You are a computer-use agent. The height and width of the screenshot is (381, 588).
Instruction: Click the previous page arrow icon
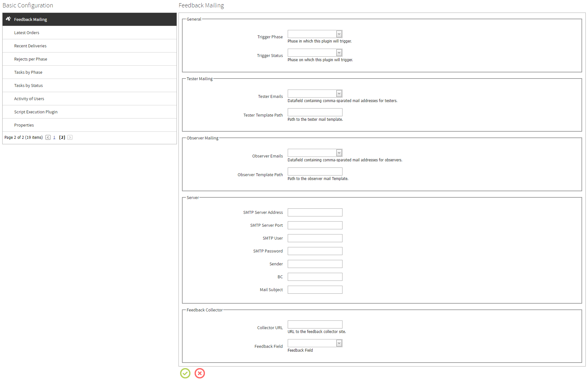48,137
